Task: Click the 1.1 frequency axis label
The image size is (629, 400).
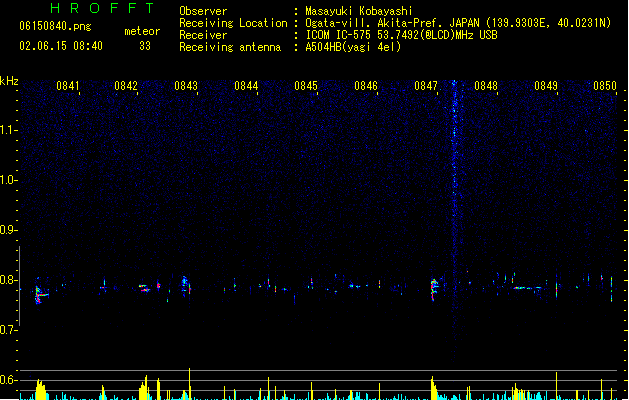Action: [8, 130]
